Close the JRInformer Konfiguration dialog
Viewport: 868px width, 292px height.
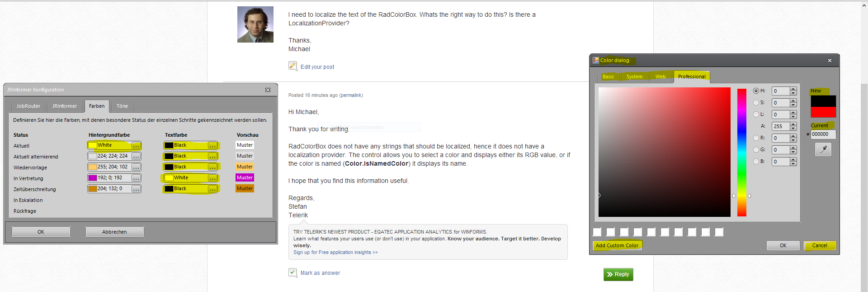click(268, 90)
